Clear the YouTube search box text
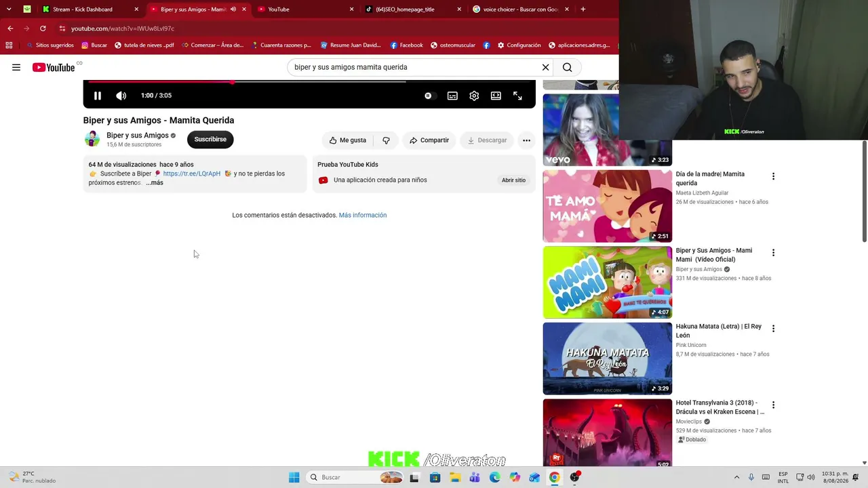The height and width of the screenshot is (488, 868). click(545, 67)
